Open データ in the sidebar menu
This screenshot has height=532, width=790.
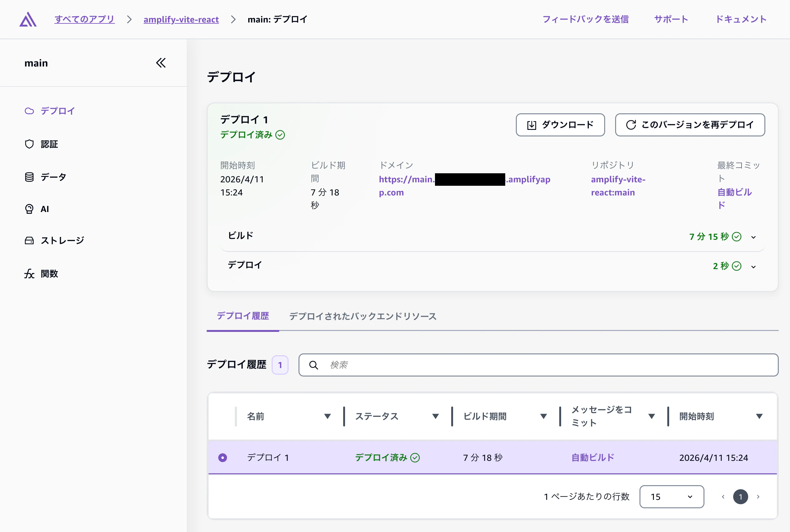click(x=53, y=177)
